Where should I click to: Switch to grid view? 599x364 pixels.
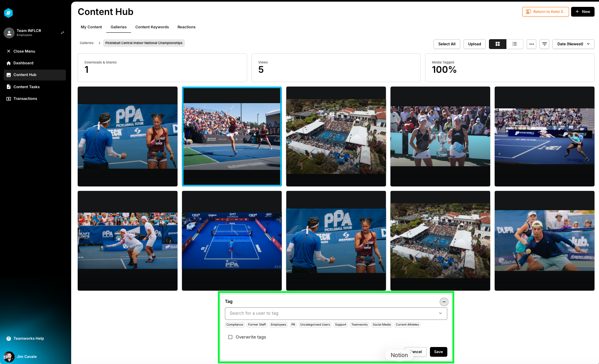497,44
